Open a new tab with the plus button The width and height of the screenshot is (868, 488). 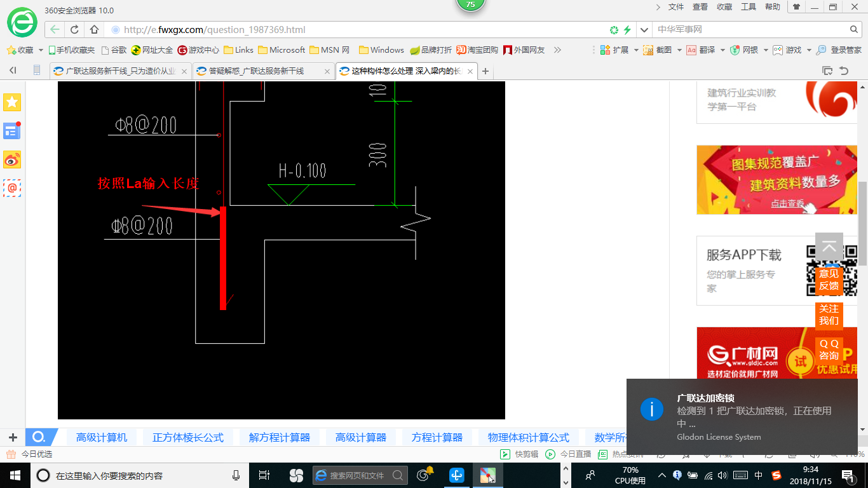tap(485, 71)
